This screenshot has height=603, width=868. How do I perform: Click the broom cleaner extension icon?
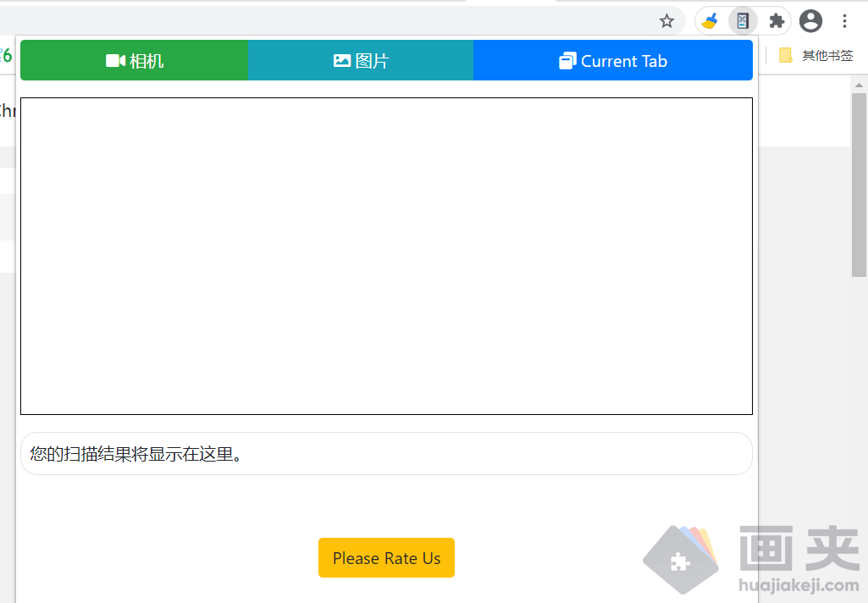710,20
